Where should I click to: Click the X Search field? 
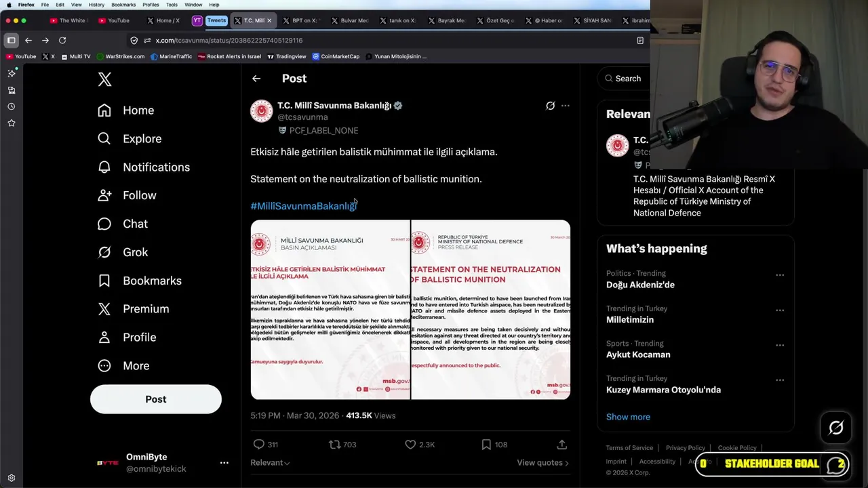(x=627, y=79)
